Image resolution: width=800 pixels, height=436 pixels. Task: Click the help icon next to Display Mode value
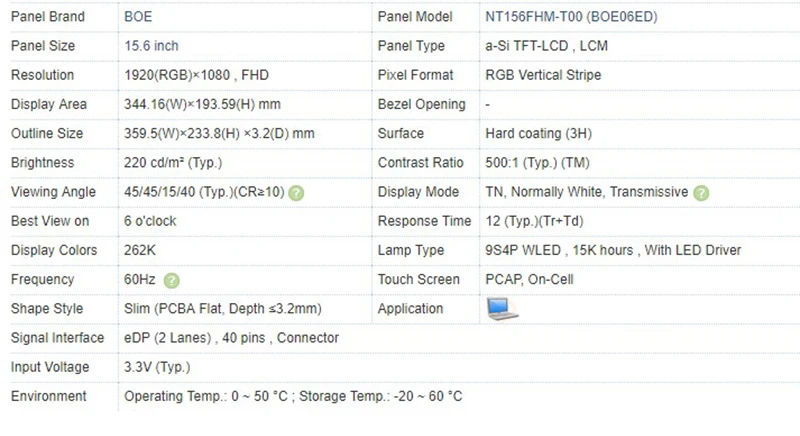(701, 193)
